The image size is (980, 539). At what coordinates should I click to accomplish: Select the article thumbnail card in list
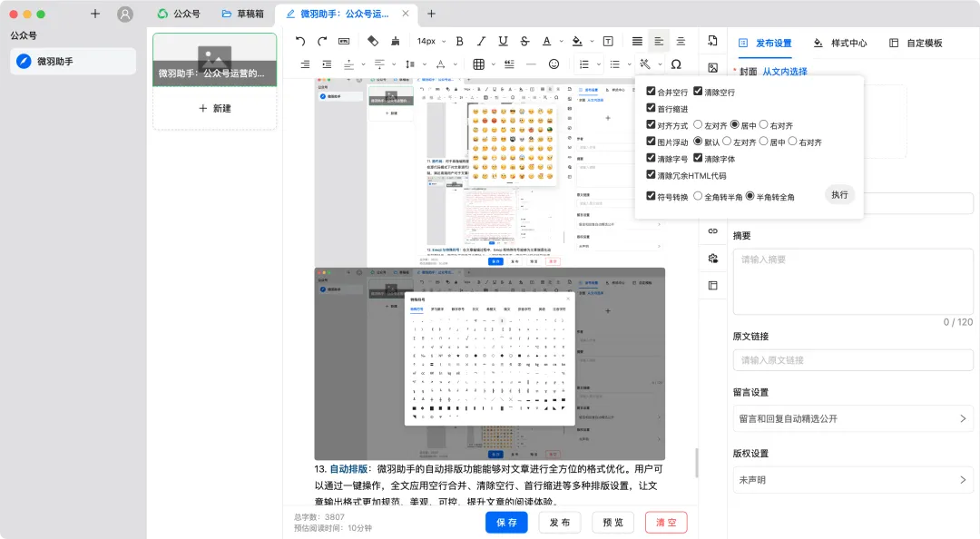(x=215, y=59)
